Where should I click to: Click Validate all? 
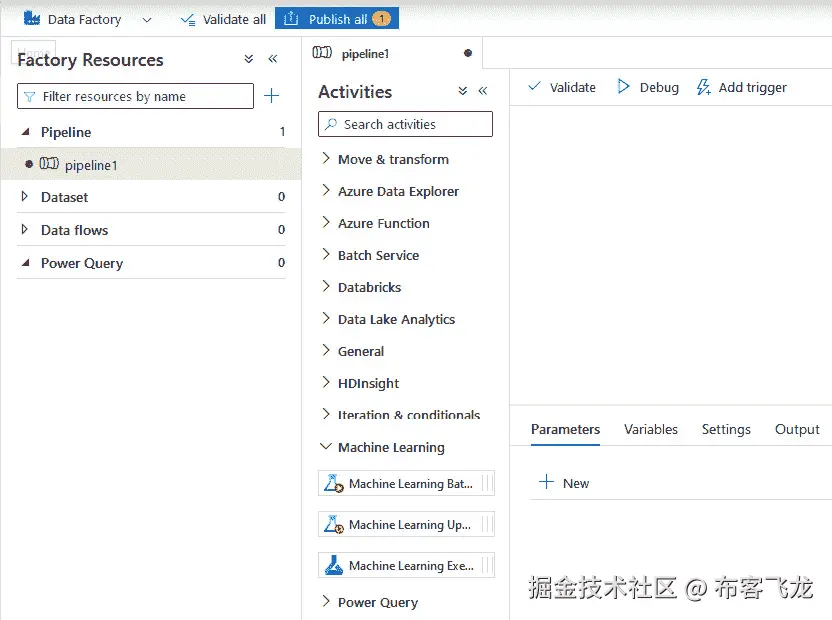(223, 20)
